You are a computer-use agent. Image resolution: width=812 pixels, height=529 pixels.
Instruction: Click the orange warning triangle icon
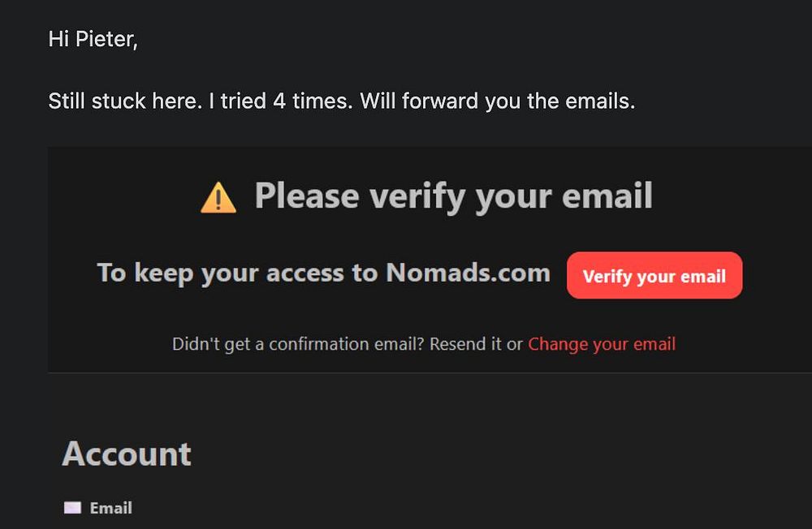pyautogui.click(x=218, y=198)
